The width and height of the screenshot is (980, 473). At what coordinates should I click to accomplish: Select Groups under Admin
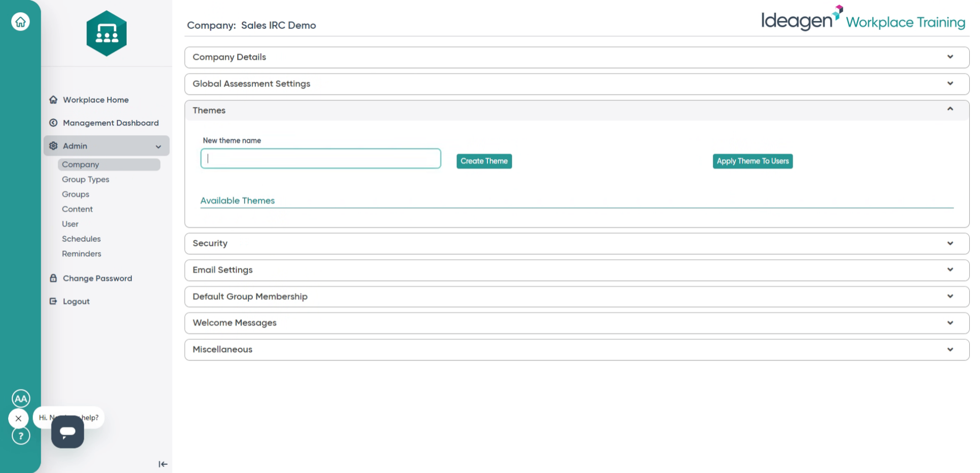(76, 194)
